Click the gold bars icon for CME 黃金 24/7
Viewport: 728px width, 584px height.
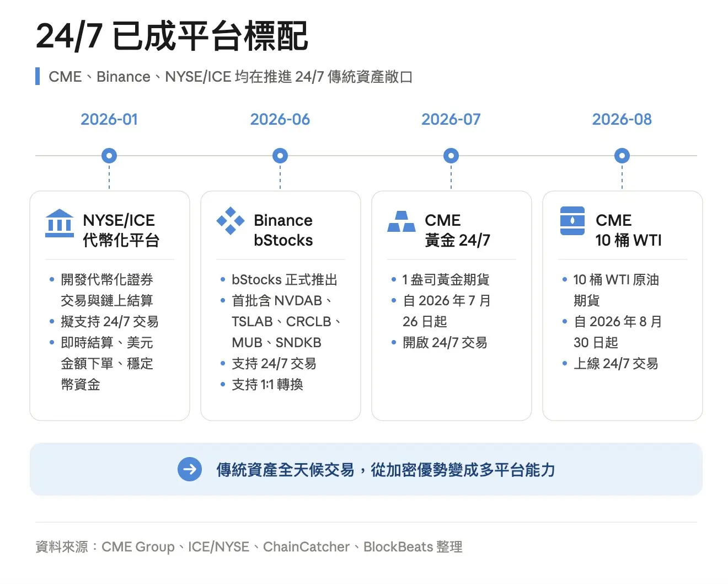pyautogui.click(x=402, y=221)
